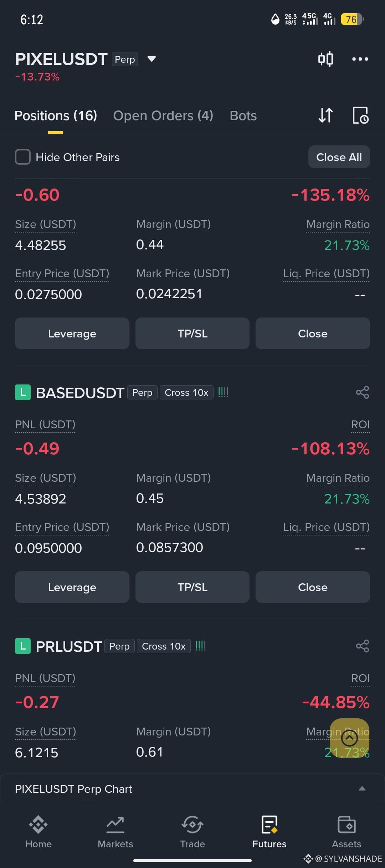Expand the PIXELUSDT Perp Chart panel

[192, 789]
